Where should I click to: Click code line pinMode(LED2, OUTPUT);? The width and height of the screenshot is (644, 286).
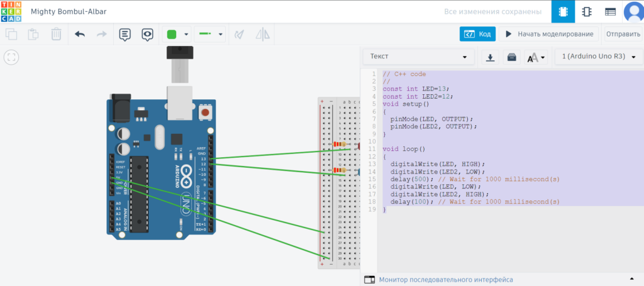[434, 126]
